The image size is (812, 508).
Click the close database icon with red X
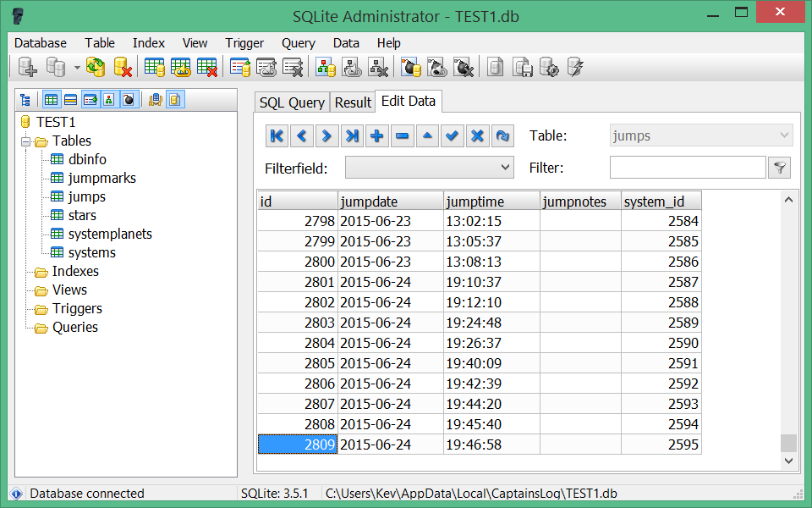[x=123, y=68]
